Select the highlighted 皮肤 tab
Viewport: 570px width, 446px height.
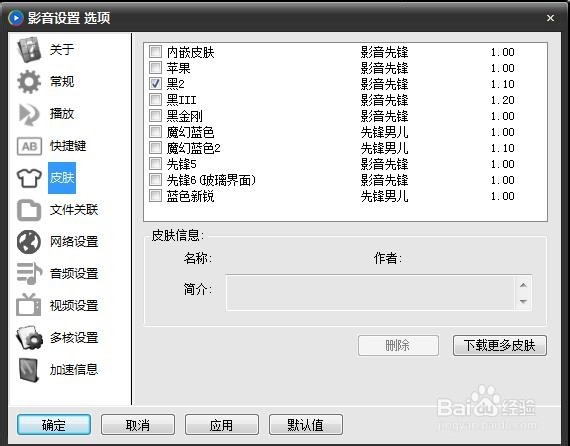[x=62, y=178]
